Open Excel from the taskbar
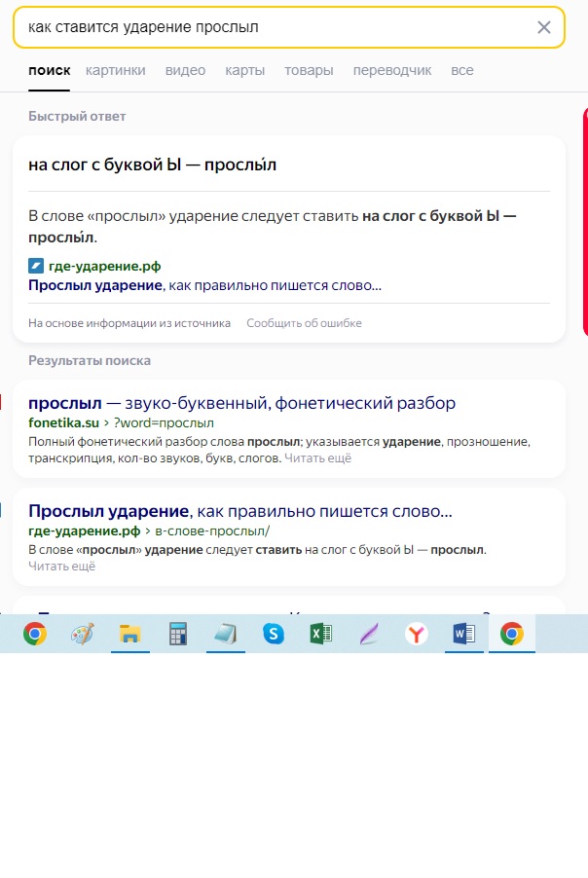The width and height of the screenshot is (588, 878). pos(321,634)
